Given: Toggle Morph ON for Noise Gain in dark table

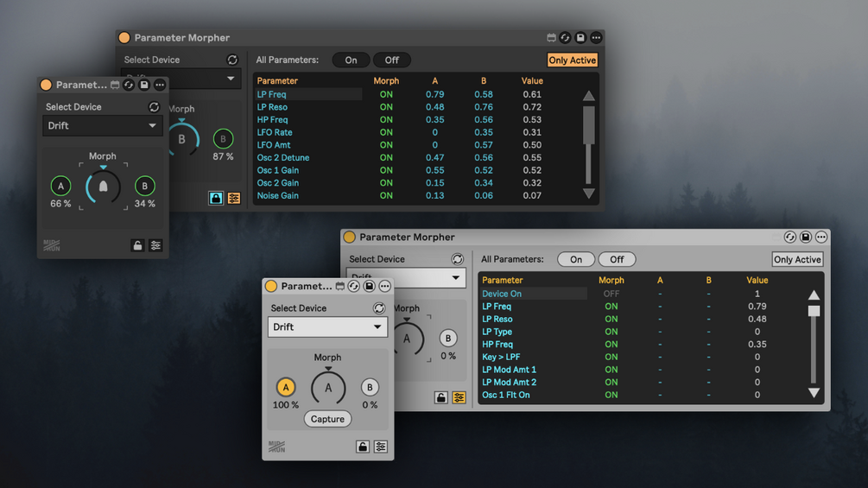Looking at the screenshot, I should click(386, 195).
